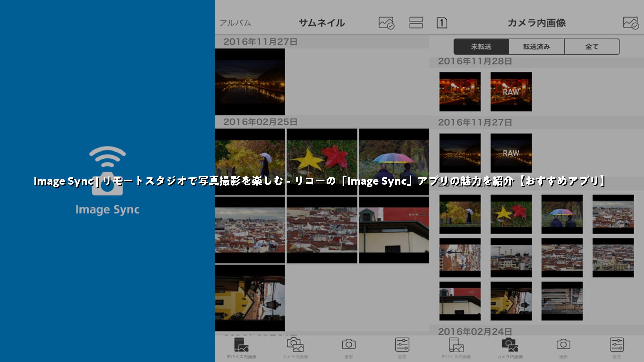Open non-RAW restaurant thumbnail under 2016年11月28日
Image resolution: width=644 pixels, height=362 pixels.
coord(460,92)
